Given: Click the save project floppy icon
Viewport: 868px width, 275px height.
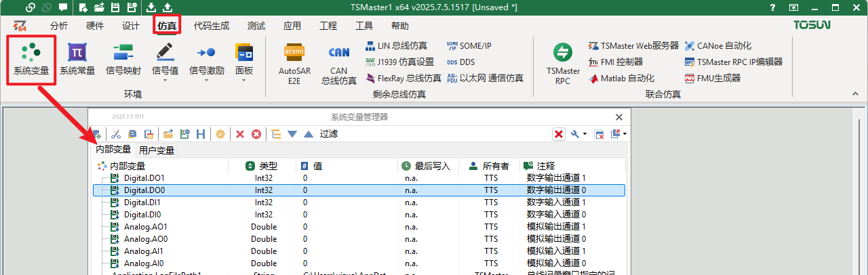Looking at the screenshot, I should click(115, 7).
